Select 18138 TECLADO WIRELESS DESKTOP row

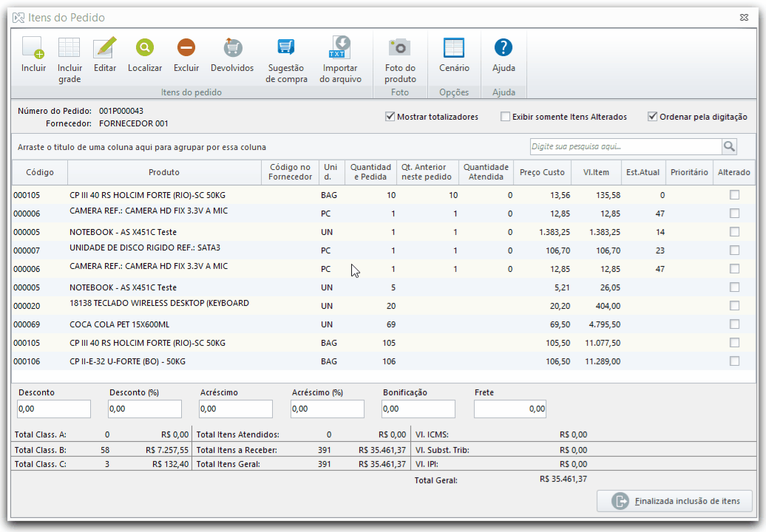tap(384, 306)
